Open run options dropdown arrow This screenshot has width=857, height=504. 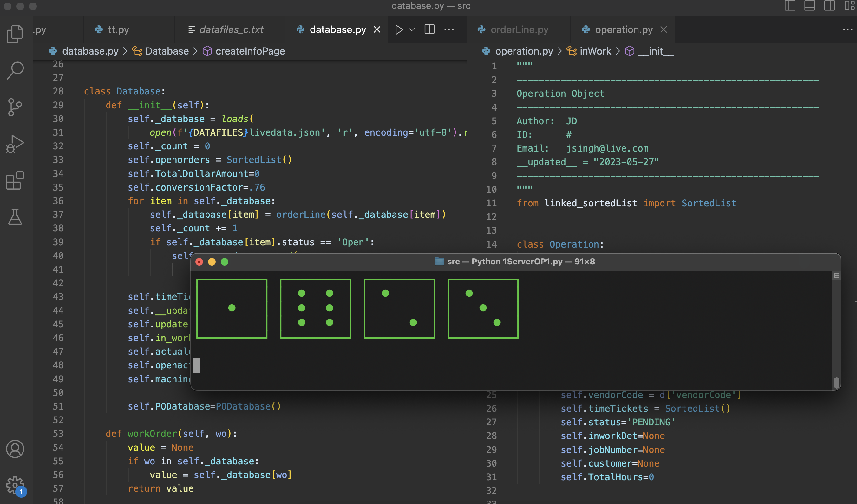(411, 29)
